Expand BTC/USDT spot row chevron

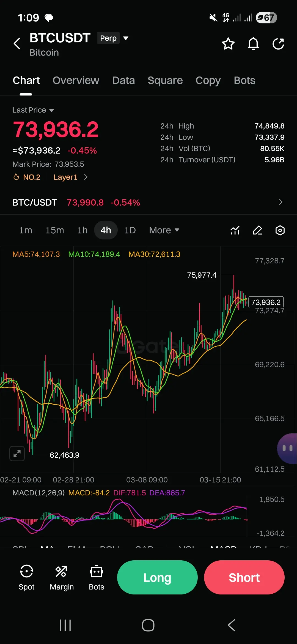280,202
